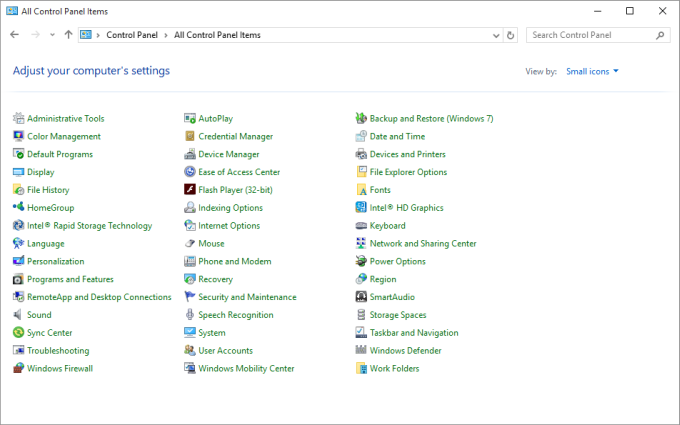This screenshot has height=425, width=680.
Task: Expand the chevron after Control Panel breadcrumb
Action: (167, 35)
